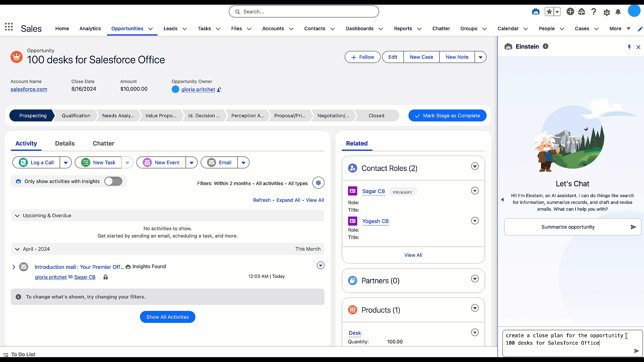Open the salesforce.com account link
Image resolution: width=644 pixels, height=362 pixels.
point(29,89)
